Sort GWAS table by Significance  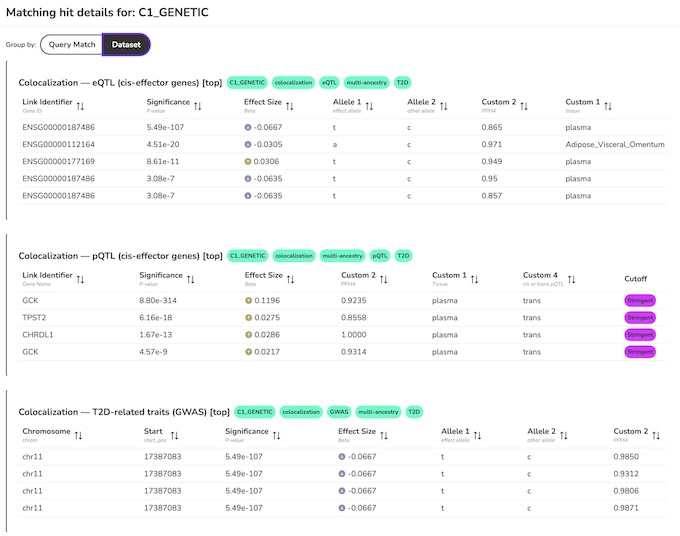276,435
